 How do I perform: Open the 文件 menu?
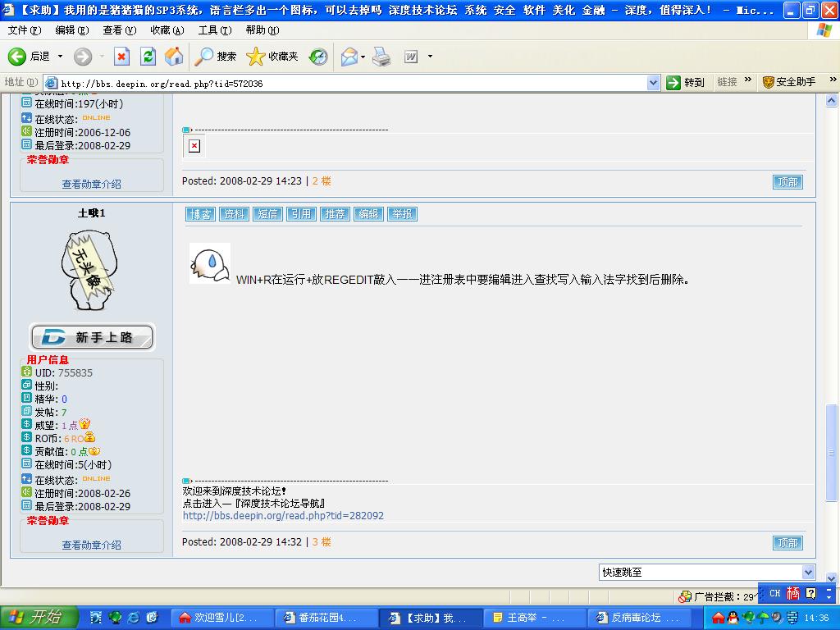(24, 30)
